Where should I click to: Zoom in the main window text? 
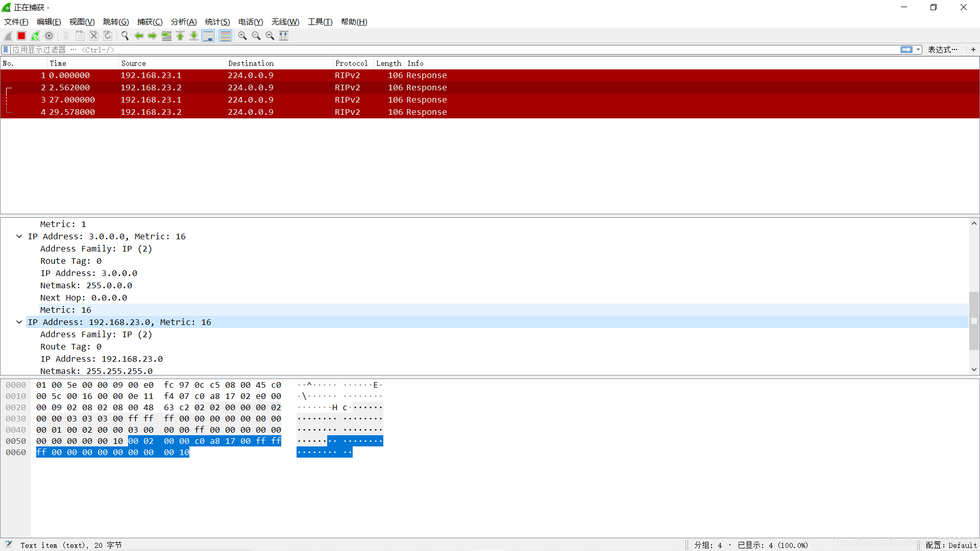[242, 36]
